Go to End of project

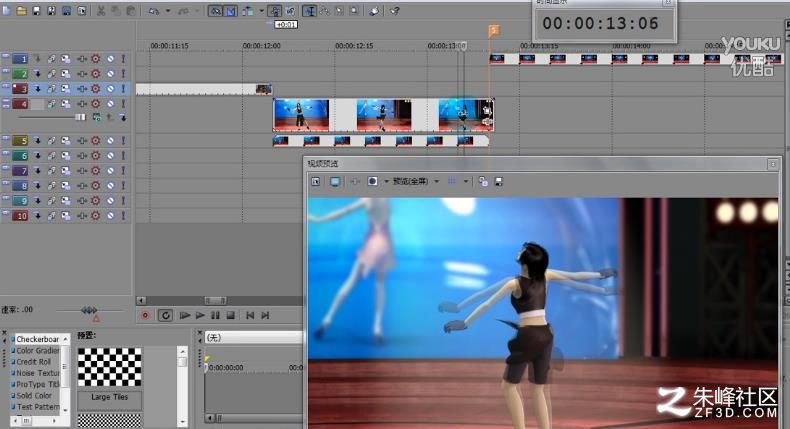coord(265,316)
